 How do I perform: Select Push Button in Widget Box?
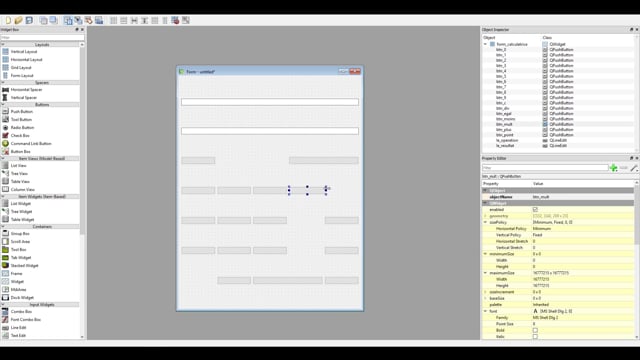[22, 111]
